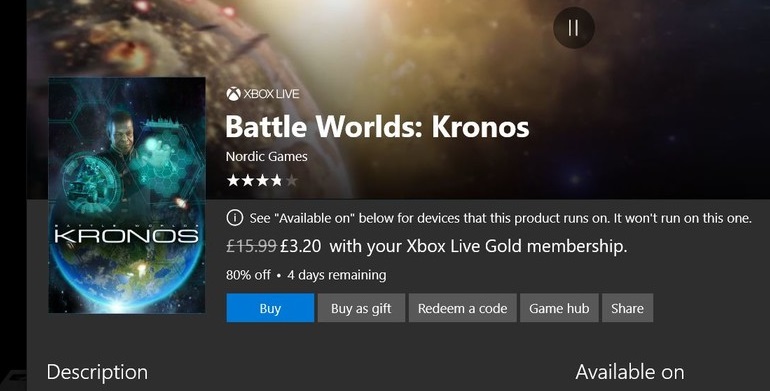The width and height of the screenshot is (770, 391).
Task: Click the Xbox Live Gold membership text
Action: (x=478, y=246)
